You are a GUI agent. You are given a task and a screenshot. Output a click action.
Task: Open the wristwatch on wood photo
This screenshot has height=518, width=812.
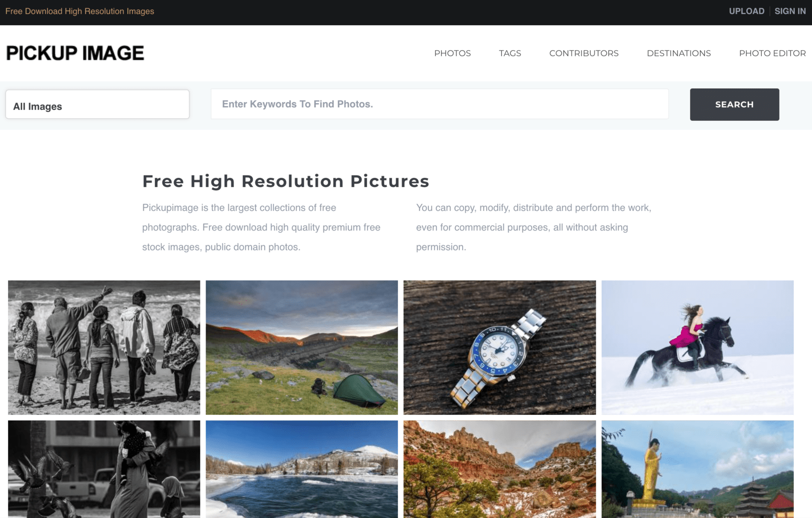(500, 348)
